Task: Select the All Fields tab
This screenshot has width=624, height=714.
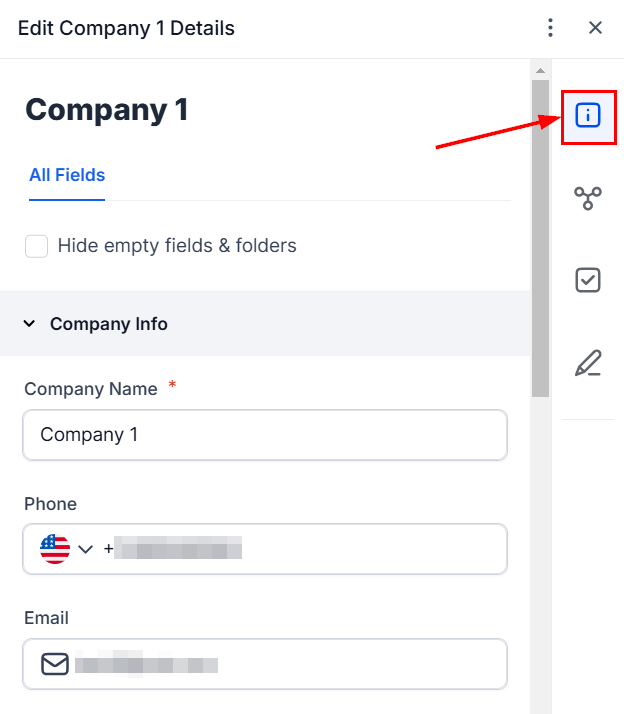Action: (x=67, y=175)
